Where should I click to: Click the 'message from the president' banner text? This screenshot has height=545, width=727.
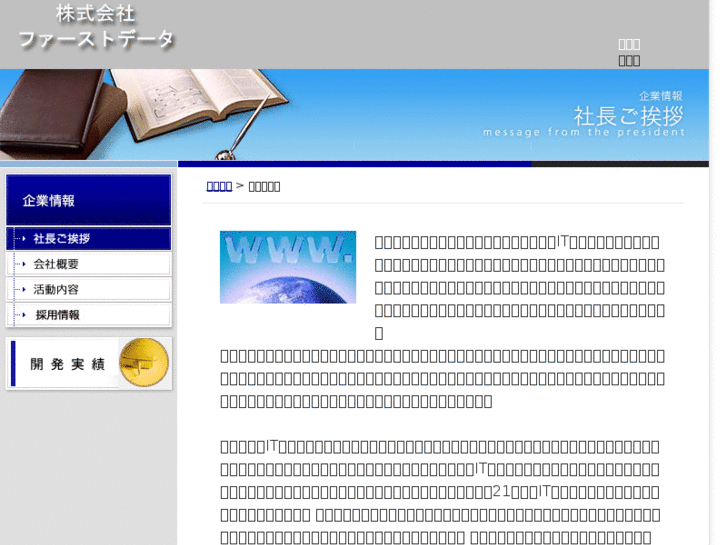[584, 132]
